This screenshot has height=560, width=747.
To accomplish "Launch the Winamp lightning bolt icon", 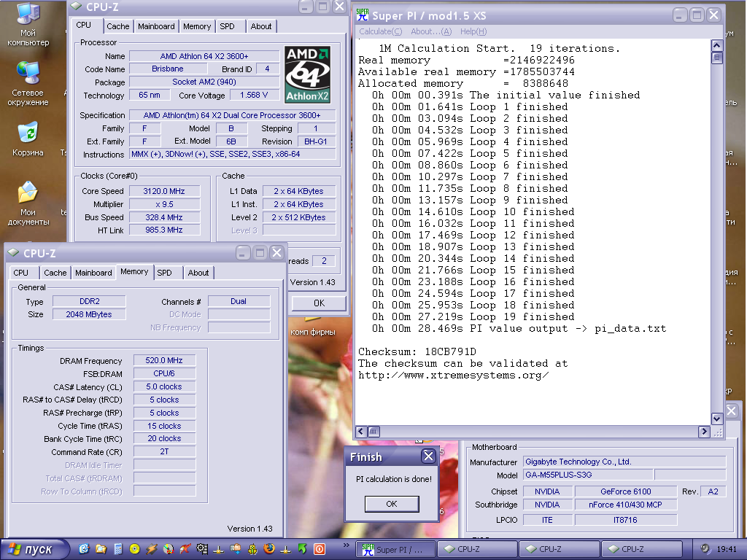I will point(152,549).
